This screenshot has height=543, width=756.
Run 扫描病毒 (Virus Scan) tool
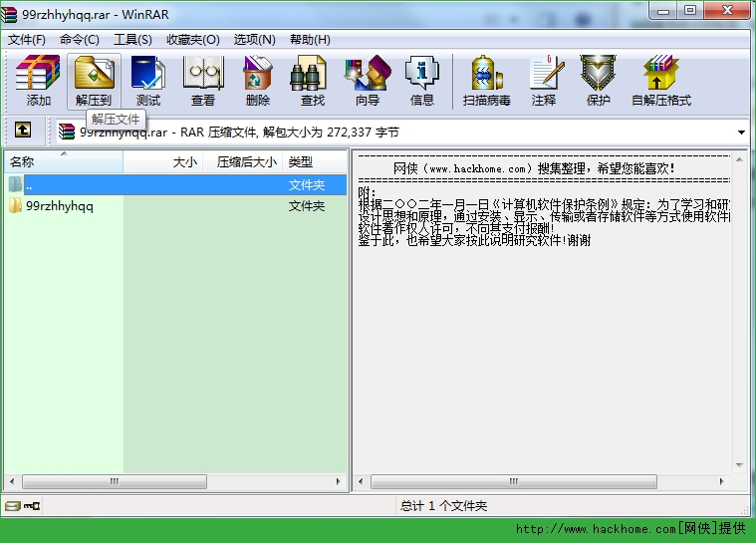point(486,81)
